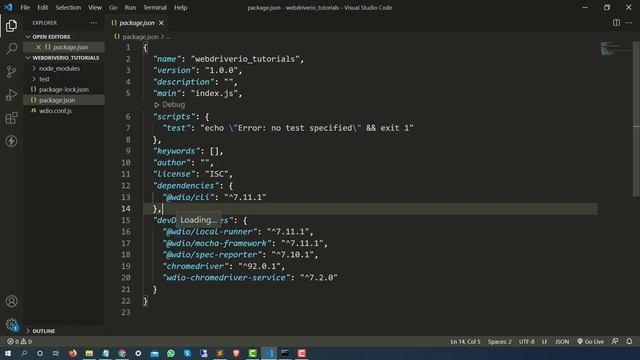The width and height of the screenshot is (640, 360).
Task: Open the notifications bell icon
Action: (629, 341)
